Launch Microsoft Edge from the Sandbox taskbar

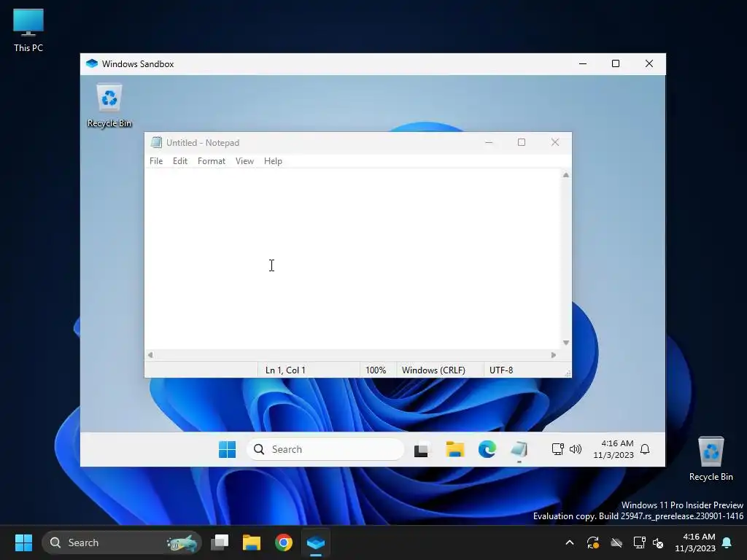coord(487,449)
